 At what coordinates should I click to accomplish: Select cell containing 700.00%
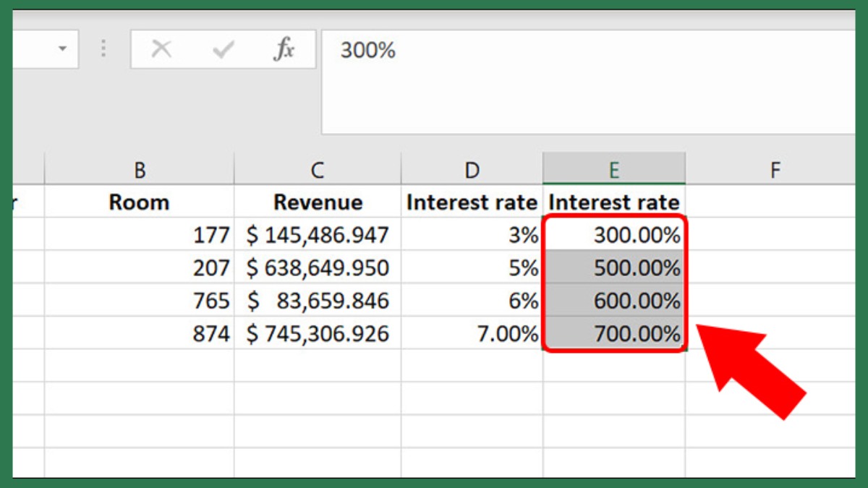tap(614, 334)
